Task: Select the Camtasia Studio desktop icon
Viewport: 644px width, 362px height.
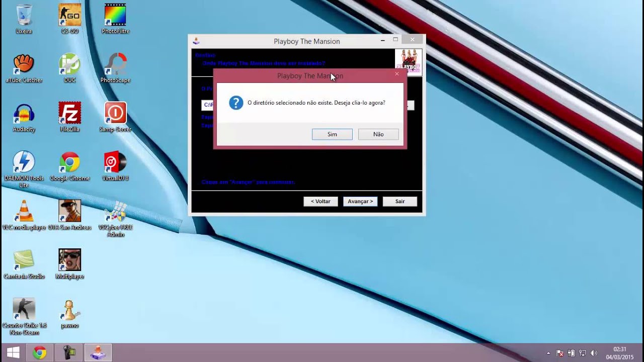Action: 24,264
